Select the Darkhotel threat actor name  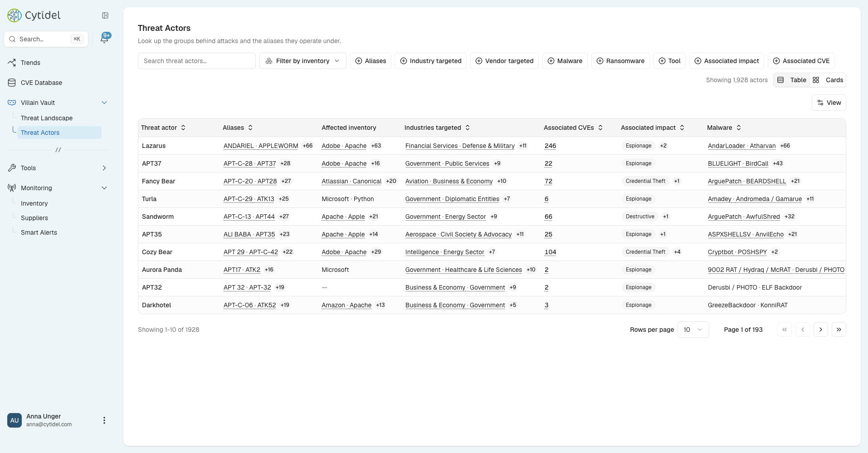tap(156, 305)
